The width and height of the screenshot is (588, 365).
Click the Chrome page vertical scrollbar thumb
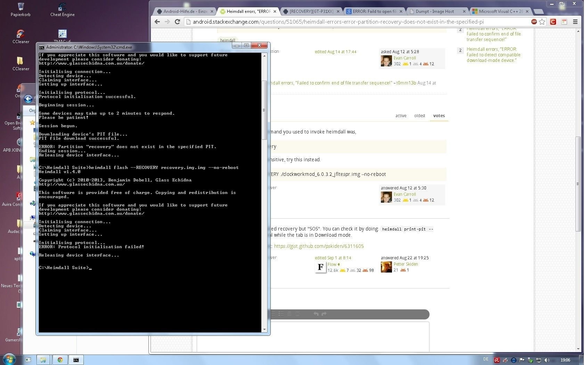click(578, 184)
